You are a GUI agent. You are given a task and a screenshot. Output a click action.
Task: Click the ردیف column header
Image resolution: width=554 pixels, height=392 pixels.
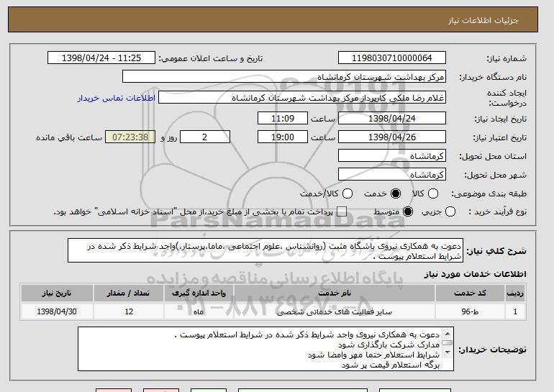click(515, 293)
